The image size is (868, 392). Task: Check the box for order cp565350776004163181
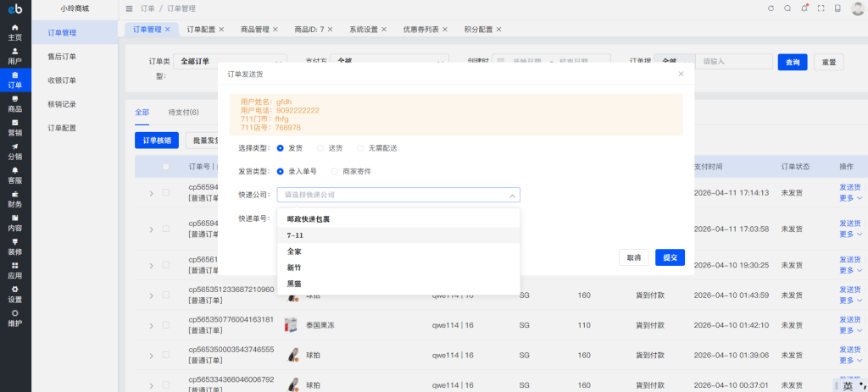166,325
